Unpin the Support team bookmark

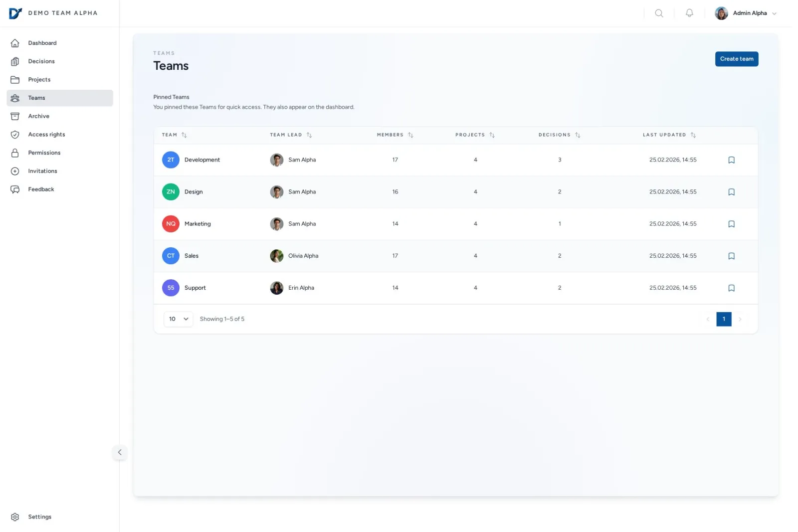click(x=731, y=288)
